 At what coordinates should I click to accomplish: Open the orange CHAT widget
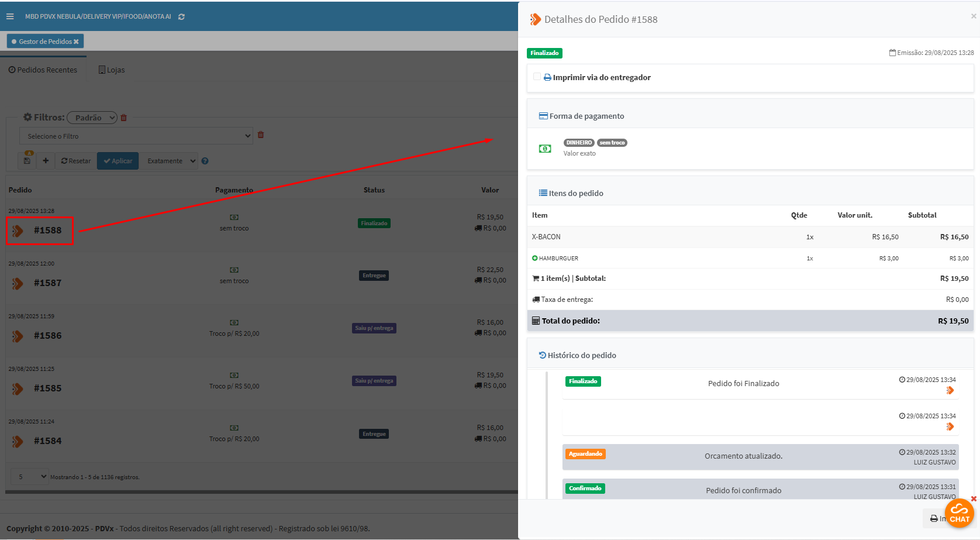pyautogui.click(x=959, y=514)
